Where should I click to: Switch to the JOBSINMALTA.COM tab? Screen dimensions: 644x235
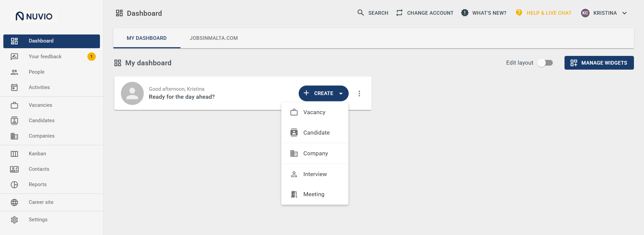click(x=214, y=38)
